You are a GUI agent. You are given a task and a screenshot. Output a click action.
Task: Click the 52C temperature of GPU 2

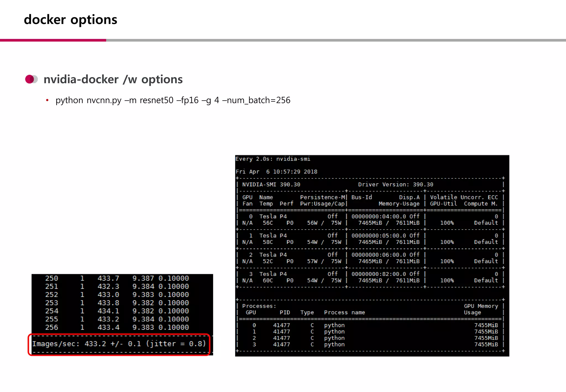(x=268, y=261)
